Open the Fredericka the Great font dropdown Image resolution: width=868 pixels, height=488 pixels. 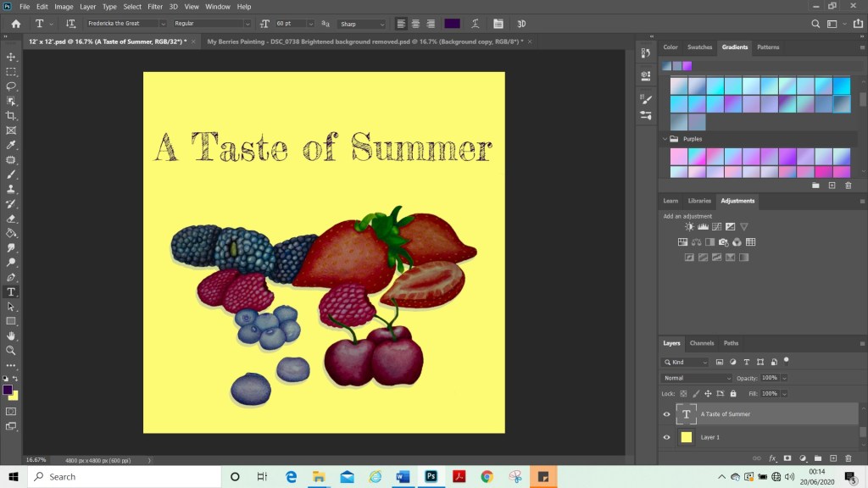[x=126, y=24]
